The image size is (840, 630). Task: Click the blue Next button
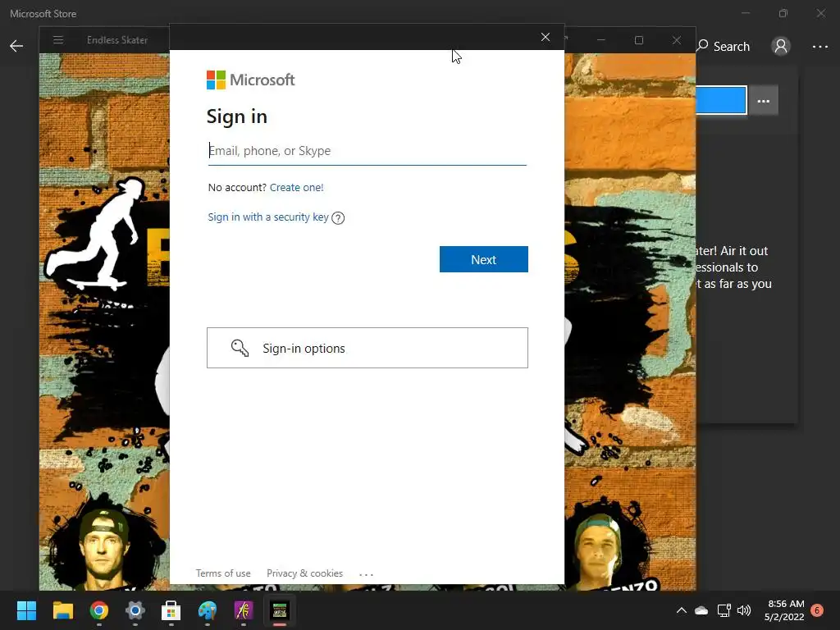[484, 259]
